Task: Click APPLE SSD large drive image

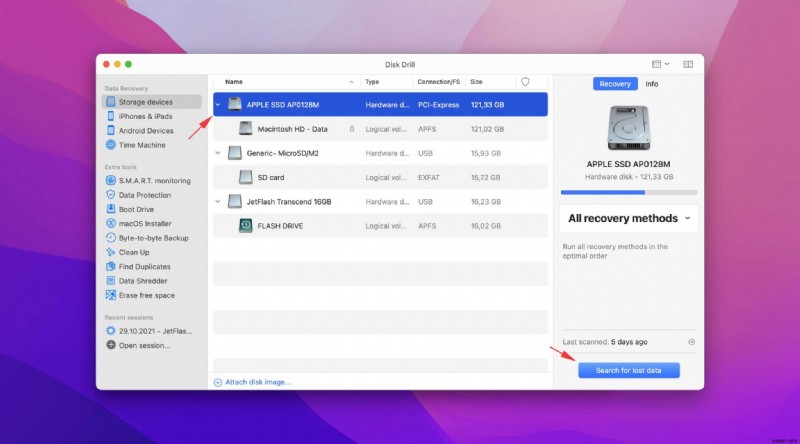Action: pyautogui.click(x=629, y=128)
